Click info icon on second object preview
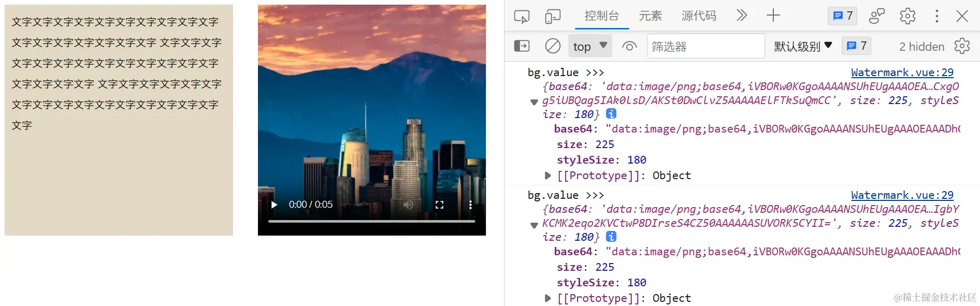The height and width of the screenshot is (306, 980). (x=611, y=237)
